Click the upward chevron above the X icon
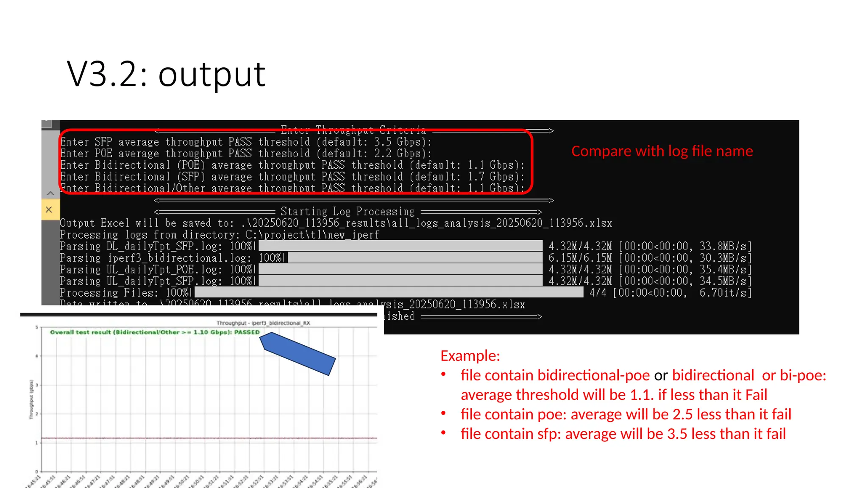This screenshot has height=488, width=868. pyautogui.click(x=50, y=193)
